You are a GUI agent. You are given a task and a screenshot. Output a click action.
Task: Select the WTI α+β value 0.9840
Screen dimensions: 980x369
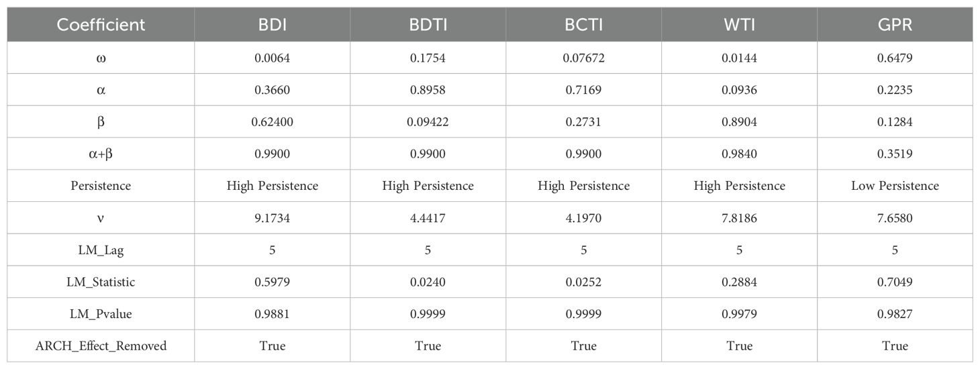click(739, 154)
